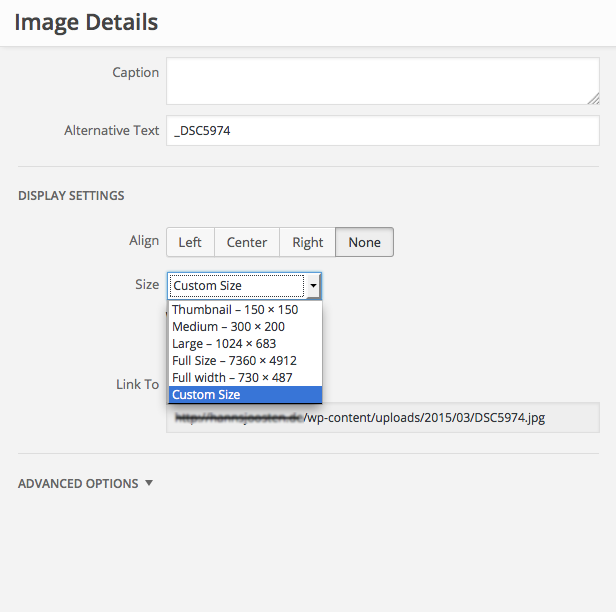The height and width of the screenshot is (612, 616).
Task: Set alignment to Right
Action: [x=307, y=242]
